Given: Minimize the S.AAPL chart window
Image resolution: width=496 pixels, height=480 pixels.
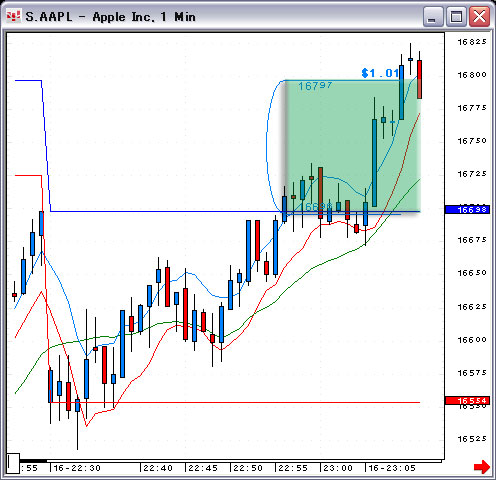Looking at the screenshot, I should click(x=432, y=17).
